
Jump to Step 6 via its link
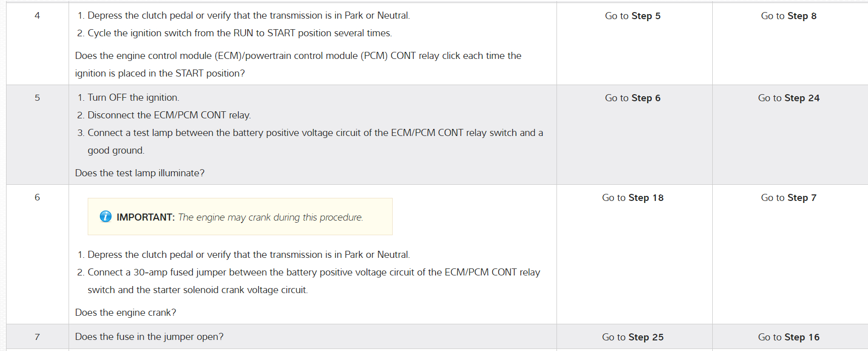pyautogui.click(x=633, y=98)
